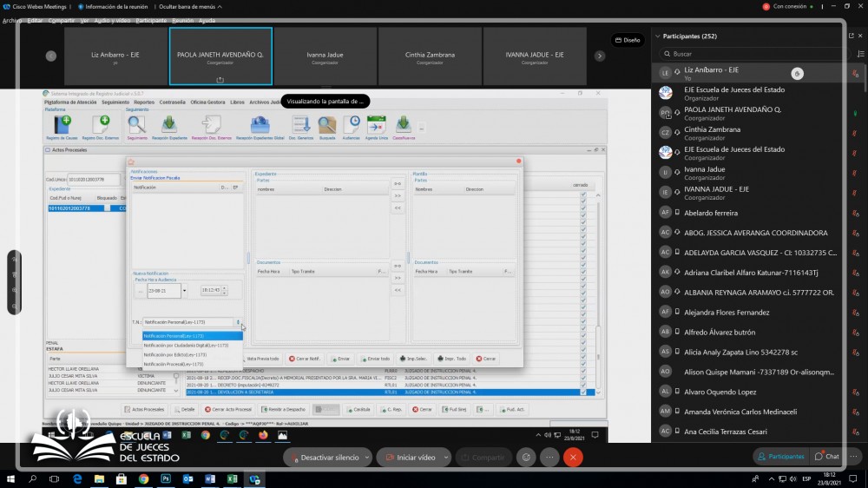The height and width of the screenshot is (488, 868).
Task: Increment the audience time stepper
Action: coord(224,288)
